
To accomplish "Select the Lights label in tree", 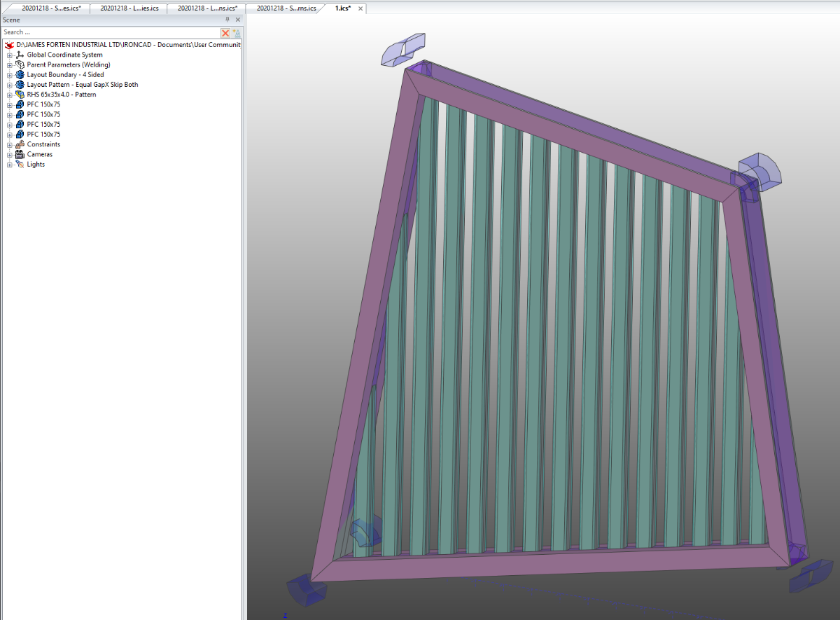I will coord(36,164).
